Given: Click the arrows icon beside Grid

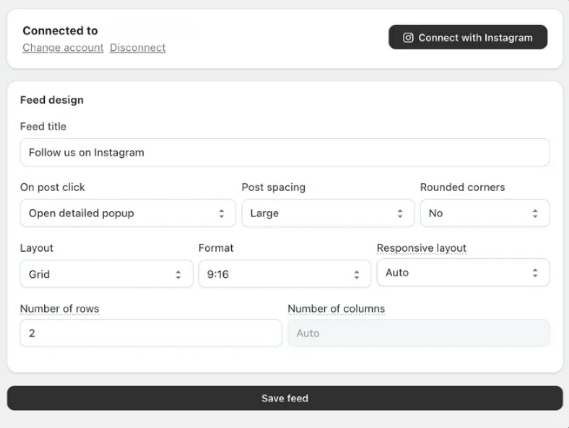Looking at the screenshot, I should click(x=178, y=274).
